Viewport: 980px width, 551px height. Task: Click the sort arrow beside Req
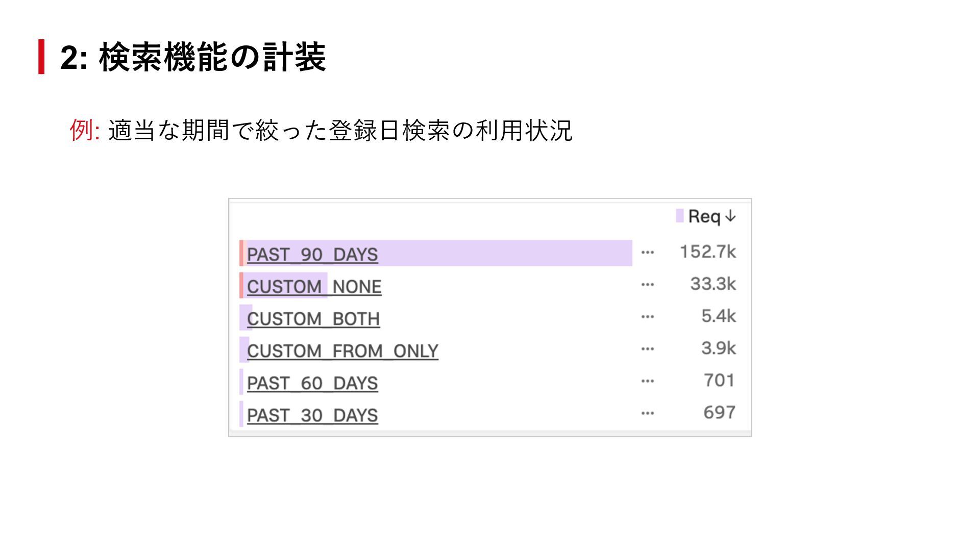730,216
